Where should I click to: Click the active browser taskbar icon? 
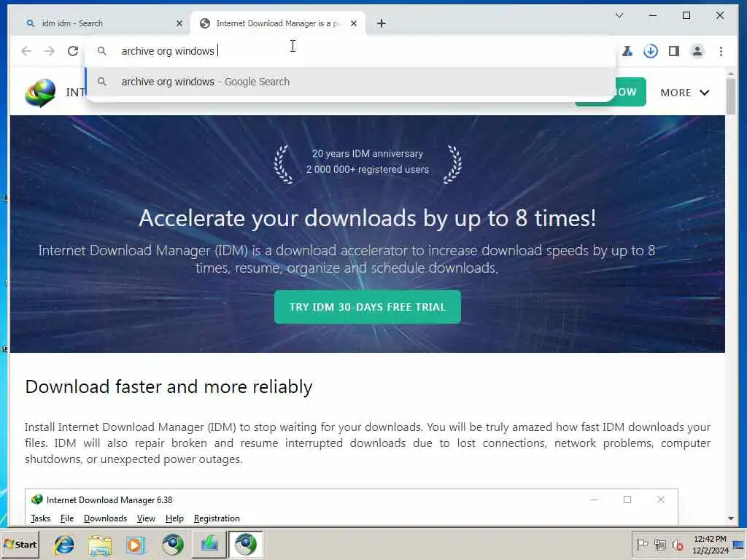245,544
